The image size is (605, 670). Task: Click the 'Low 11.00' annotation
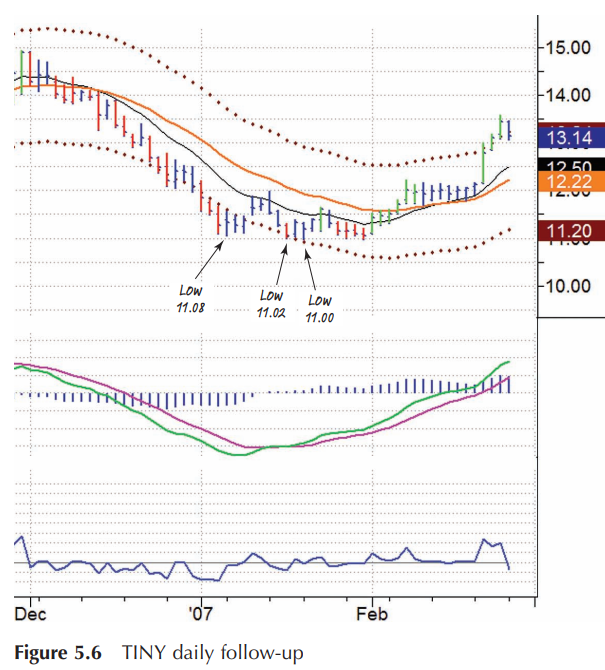pyautogui.click(x=320, y=309)
